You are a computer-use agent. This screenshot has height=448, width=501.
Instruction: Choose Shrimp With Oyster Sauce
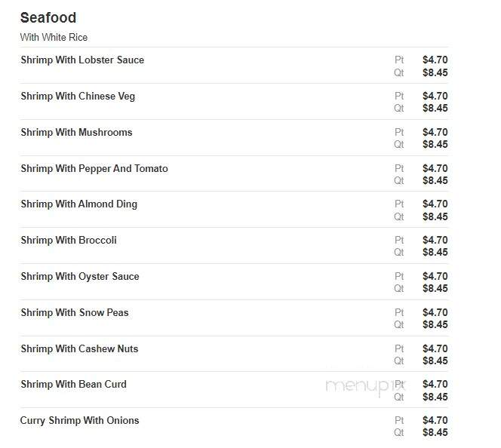point(80,277)
